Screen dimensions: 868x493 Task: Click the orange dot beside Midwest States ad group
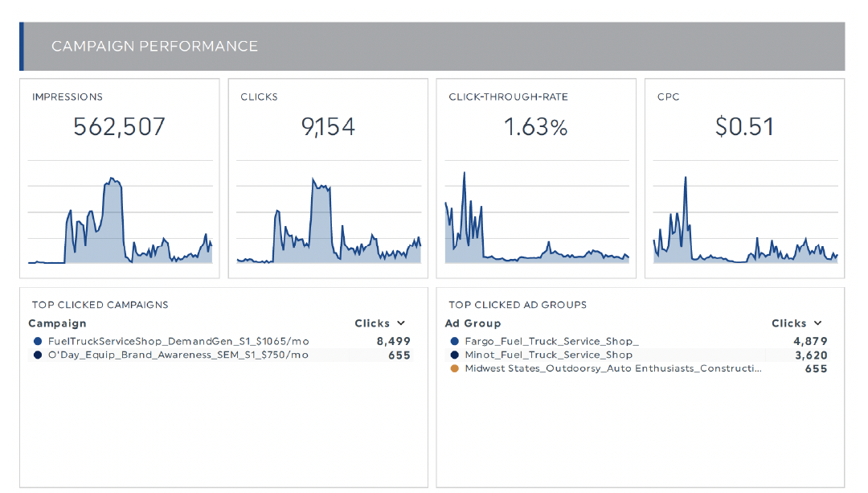coord(454,368)
